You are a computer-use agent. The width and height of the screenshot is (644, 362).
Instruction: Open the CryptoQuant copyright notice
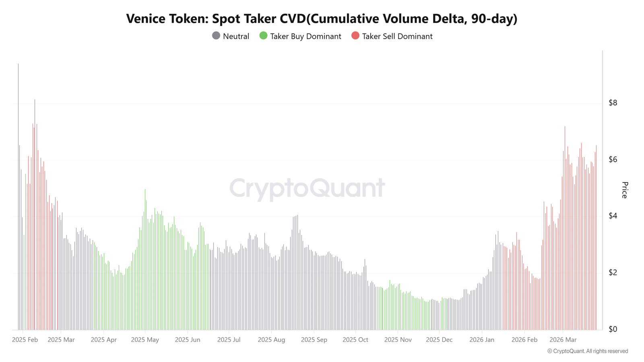[588, 351]
